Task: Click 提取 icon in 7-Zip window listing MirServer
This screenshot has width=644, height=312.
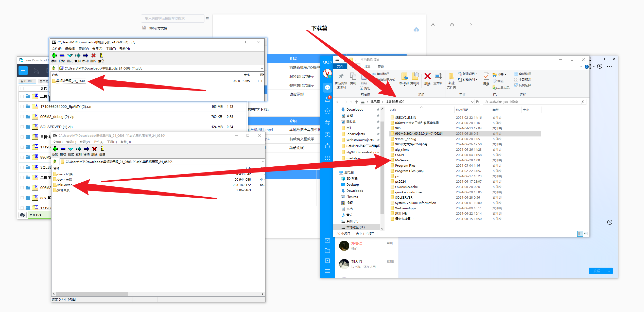Action: pos(63,149)
